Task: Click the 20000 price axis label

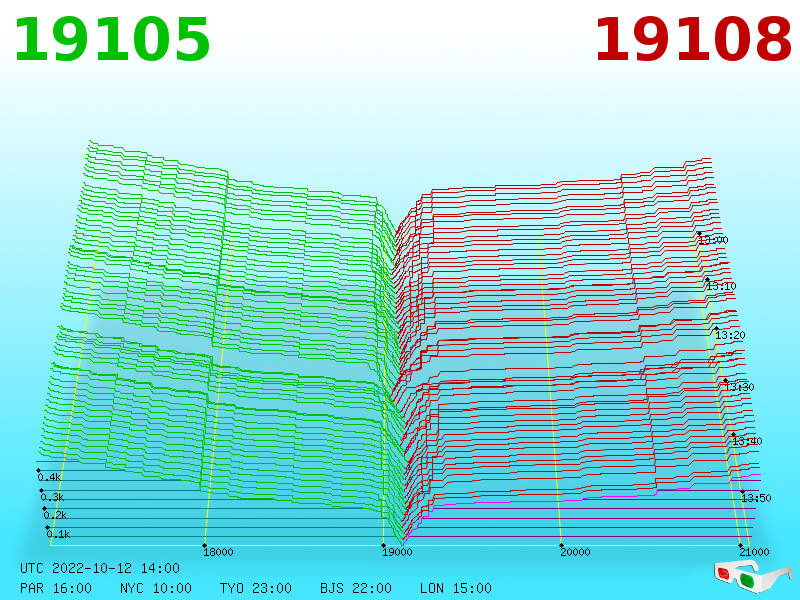Action: pyautogui.click(x=575, y=552)
